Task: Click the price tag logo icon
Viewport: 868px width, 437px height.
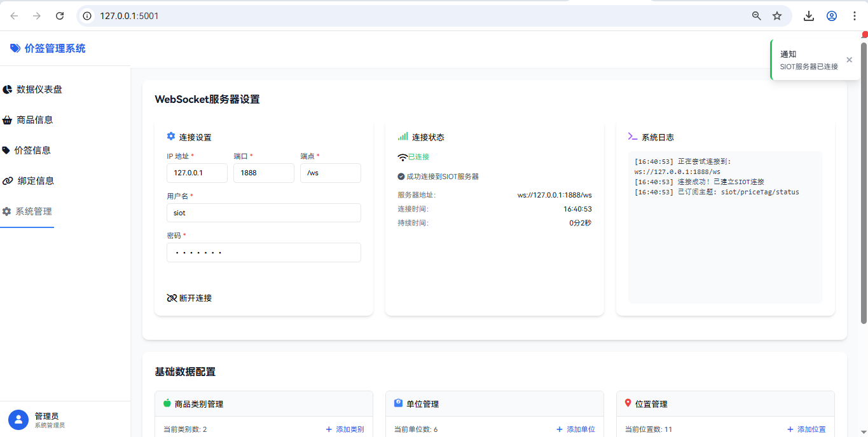Action: pyautogui.click(x=15, y=48)
